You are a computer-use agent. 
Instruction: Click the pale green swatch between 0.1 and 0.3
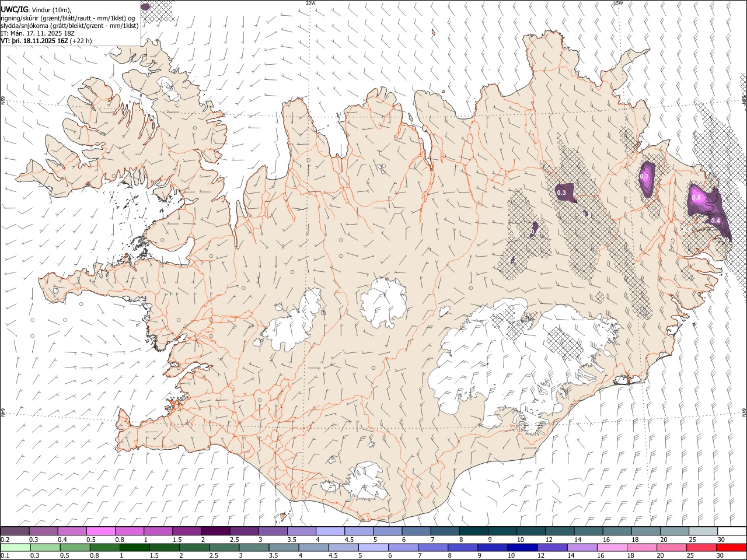click(15, 547)
